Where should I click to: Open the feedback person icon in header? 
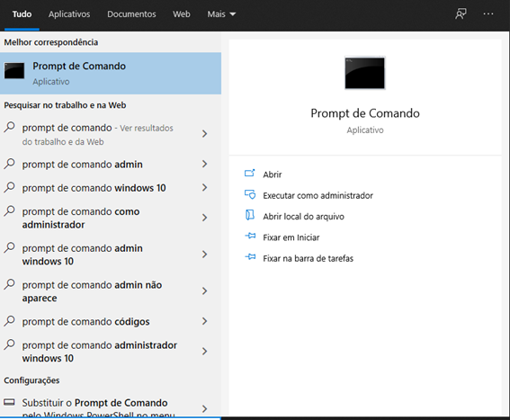[461, 14]
